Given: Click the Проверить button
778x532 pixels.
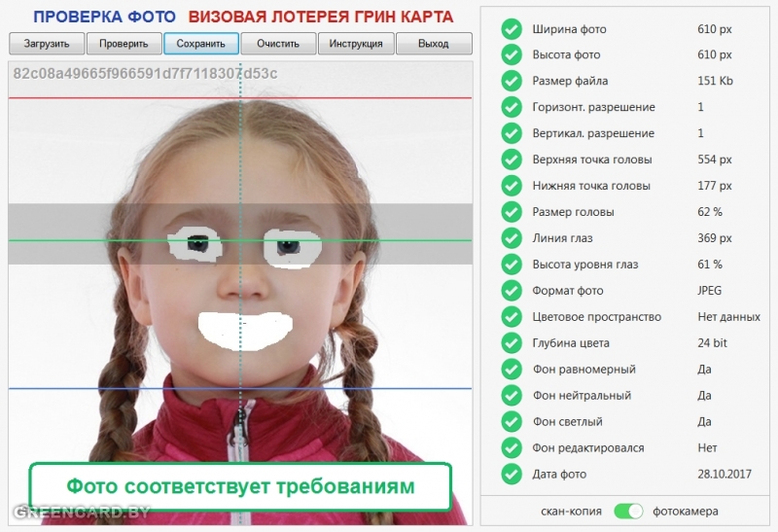Looking at the screenshot, I should tap(124, 44).
